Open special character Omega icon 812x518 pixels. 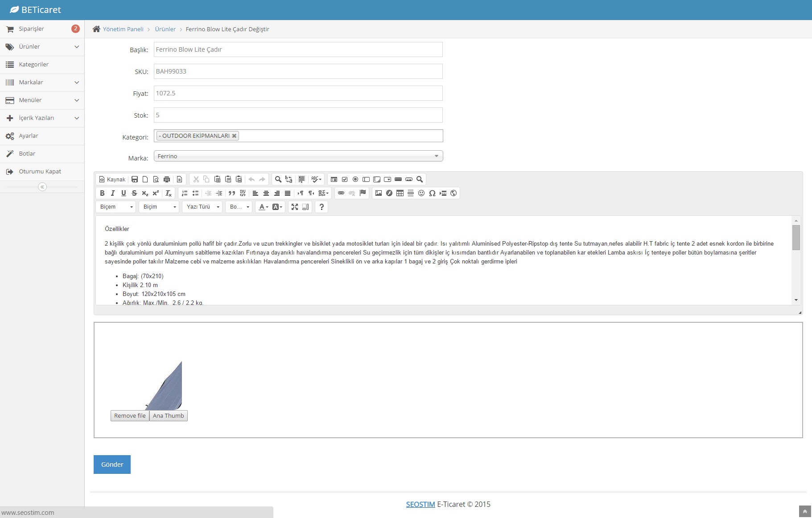click(432, 193)
